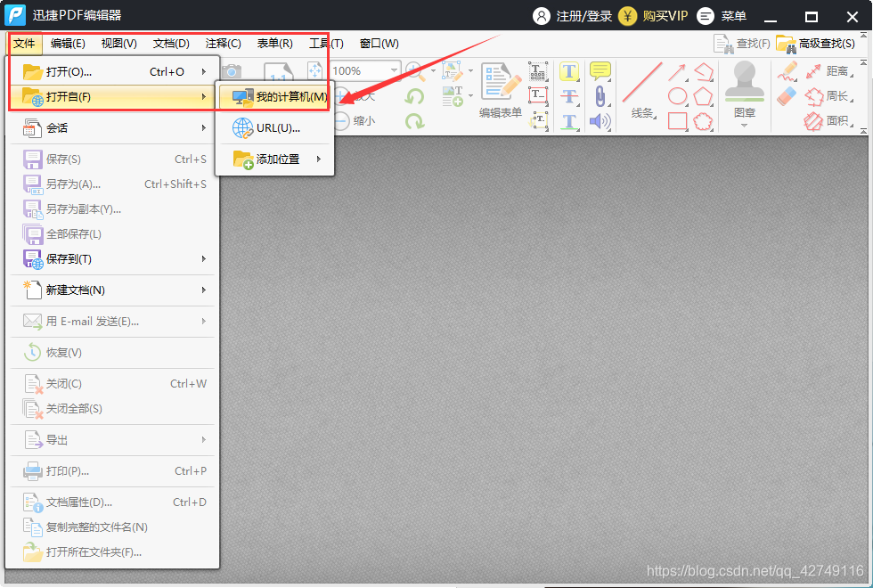Select 我的计算机(M) submenu entry
Image resolution: width=873 pixels, height=588 pixels.
pyautogui.click(x=276, y=97)
